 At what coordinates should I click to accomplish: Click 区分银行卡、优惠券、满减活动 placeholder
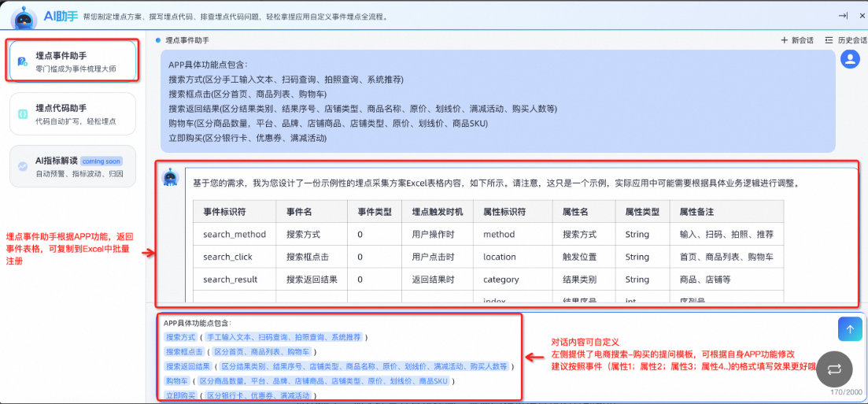tap(258, 395)
